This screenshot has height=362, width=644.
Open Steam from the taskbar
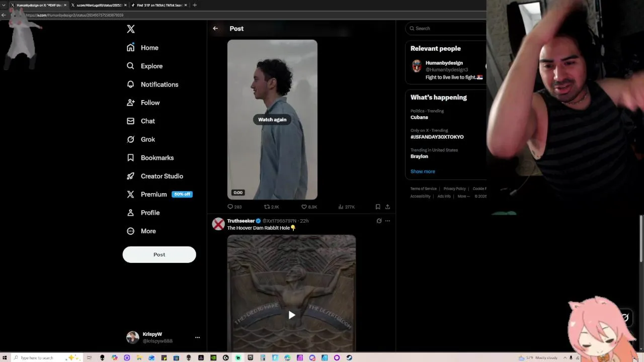[349, 358]
